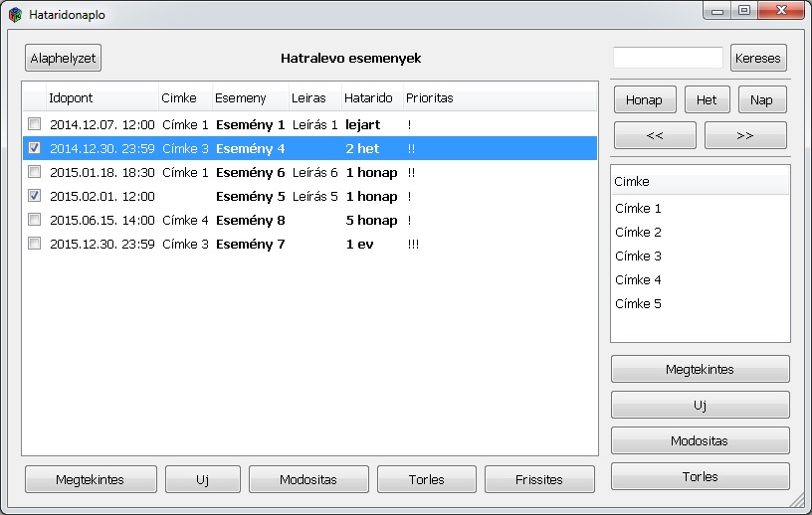
Task: Switch to Het week view
Action: pyautogui.click(x=707, y=100)
